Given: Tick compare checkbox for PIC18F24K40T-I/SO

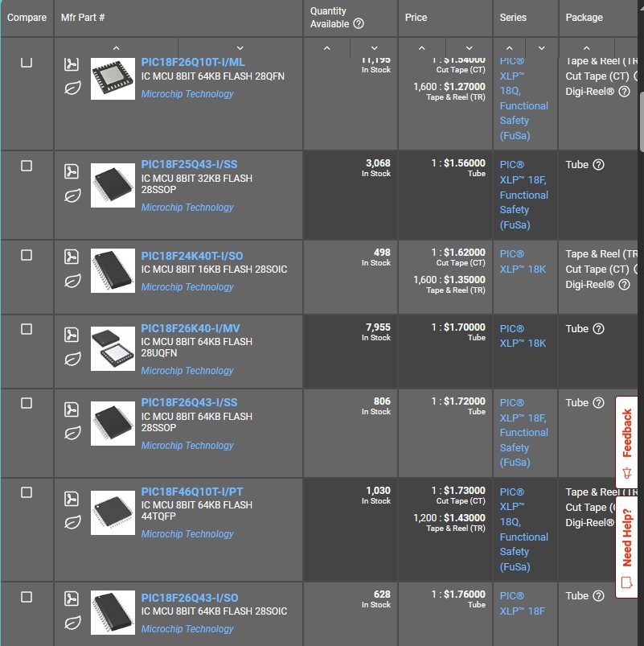Looking at the screenshot, I should [27, 255].
